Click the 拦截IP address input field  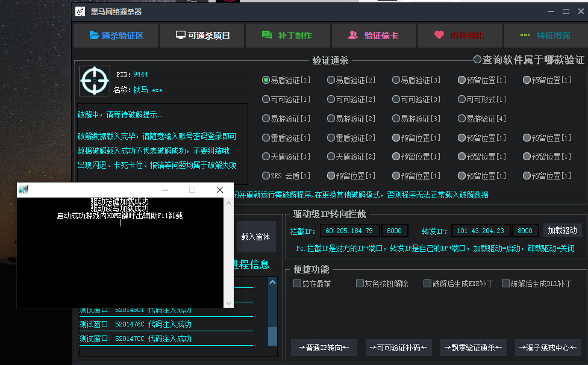349,231
